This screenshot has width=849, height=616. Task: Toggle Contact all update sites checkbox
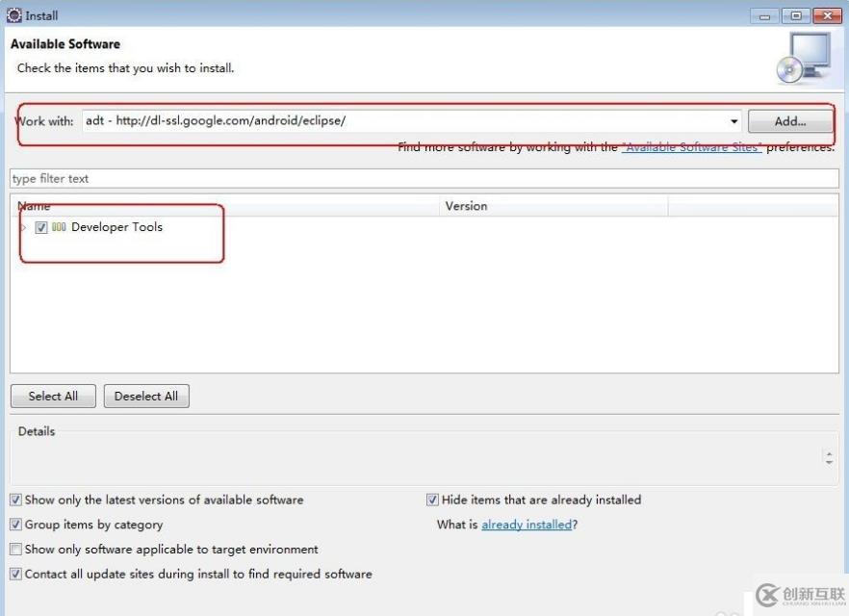pos(16,575)
